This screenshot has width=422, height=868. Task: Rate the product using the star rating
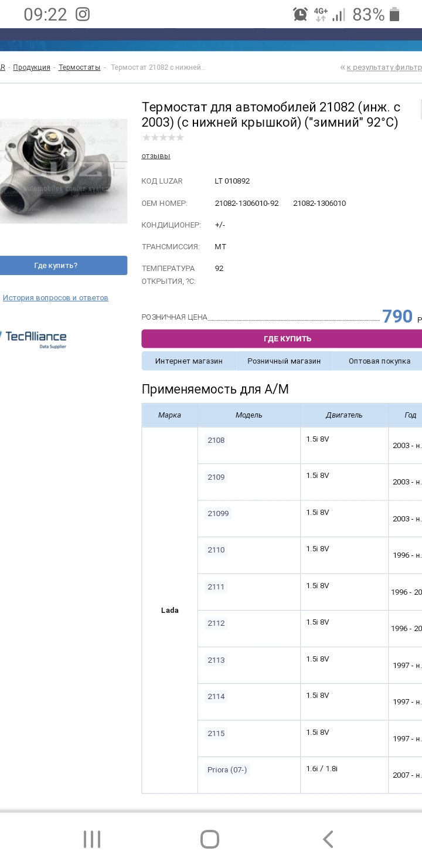click(x=163, y=138)
